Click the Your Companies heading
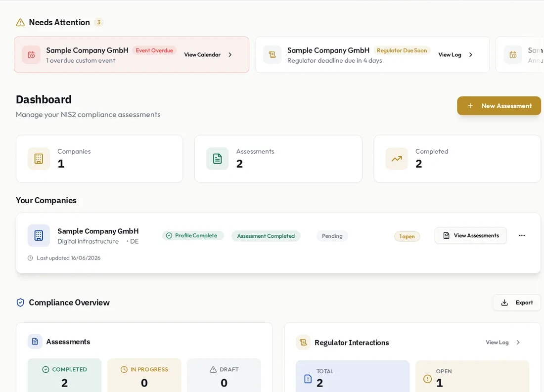This screenshot has width=544, height=392. (46, 201)
